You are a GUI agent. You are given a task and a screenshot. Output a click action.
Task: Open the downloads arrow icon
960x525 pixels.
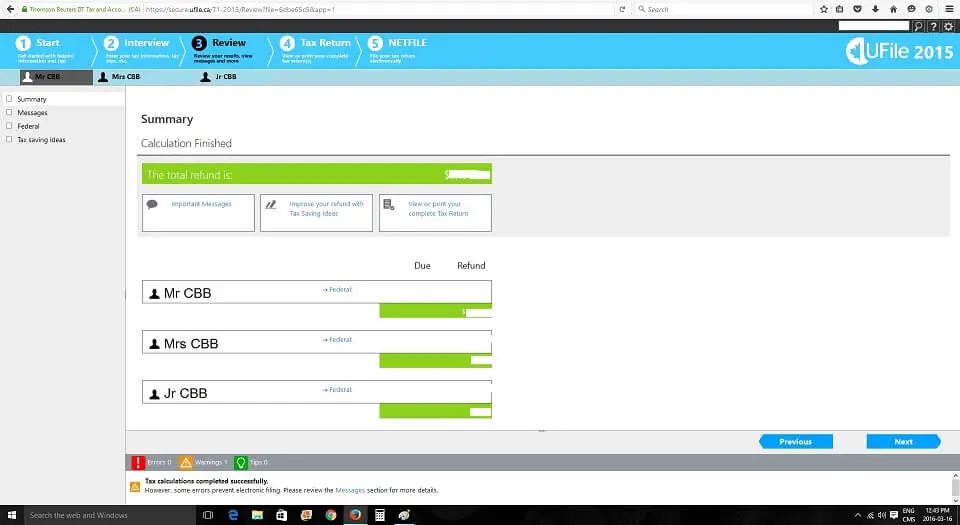(x=875, y=9)
